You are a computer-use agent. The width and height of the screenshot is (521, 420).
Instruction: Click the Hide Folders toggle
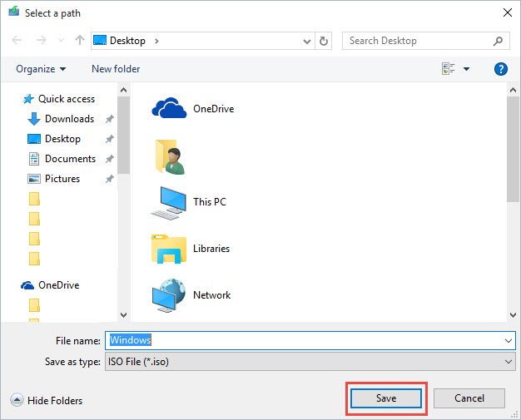point(46,400)
